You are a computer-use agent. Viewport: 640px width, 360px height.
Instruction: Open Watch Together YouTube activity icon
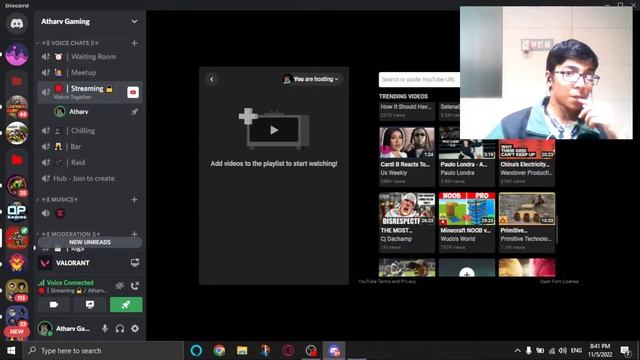tap(133, 92)
